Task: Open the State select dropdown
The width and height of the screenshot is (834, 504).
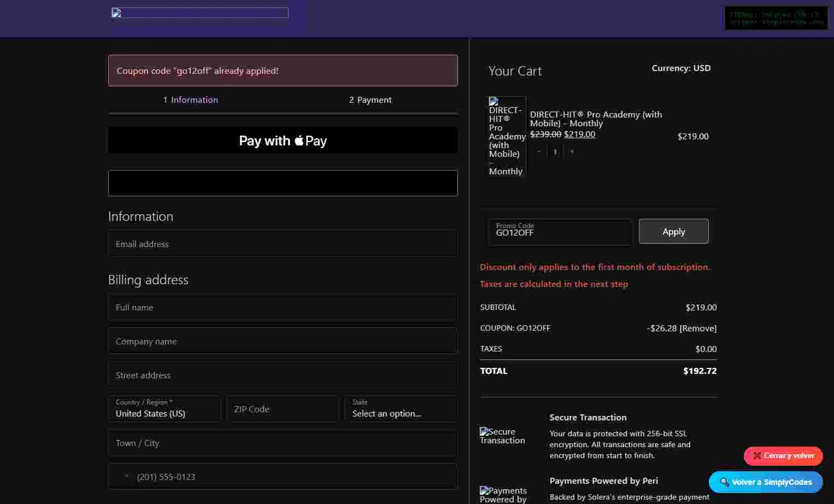Action: (x=401, y=409)
